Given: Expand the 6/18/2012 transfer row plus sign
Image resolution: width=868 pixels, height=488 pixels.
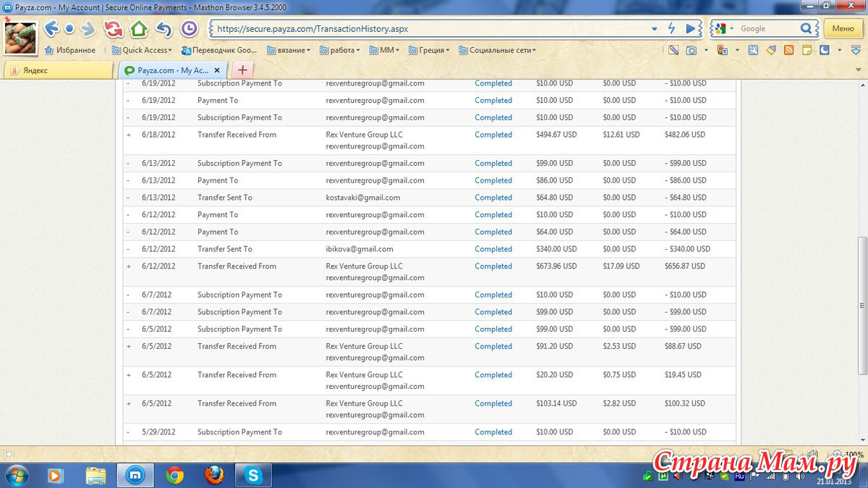Looking at the screenshot, I should coord(129,135).
